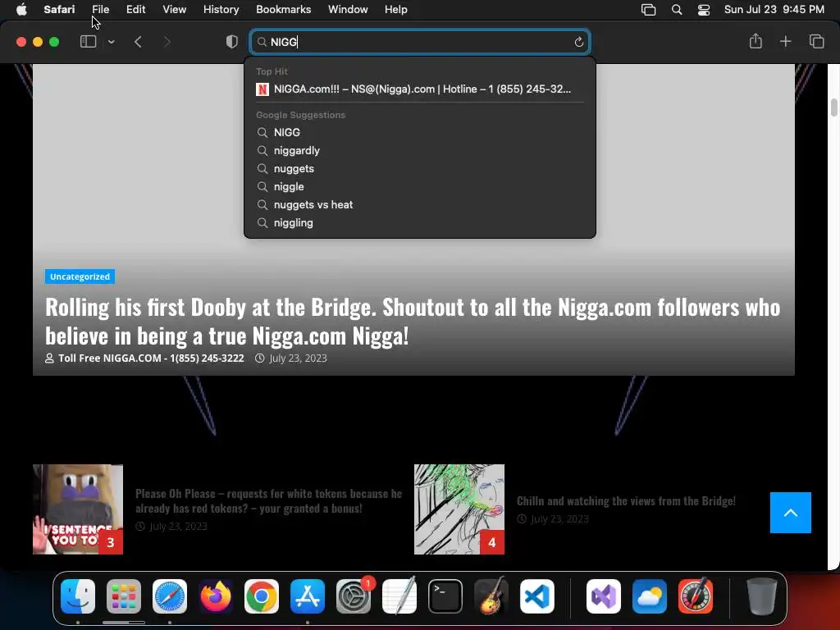
Task: Open the Edit menu
Action: (x=135, y=10)
